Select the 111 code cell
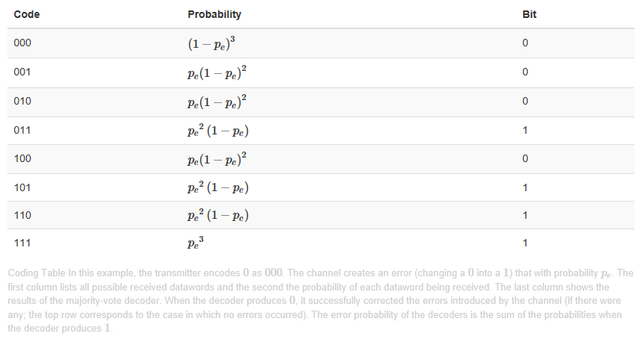This screenshot has height=339, width=644. pyautogui.click(x=22, y=243)
